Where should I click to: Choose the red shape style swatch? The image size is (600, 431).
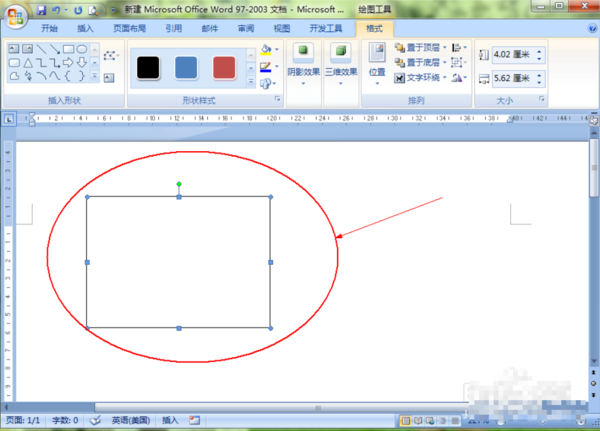click(x=224, y=68)
